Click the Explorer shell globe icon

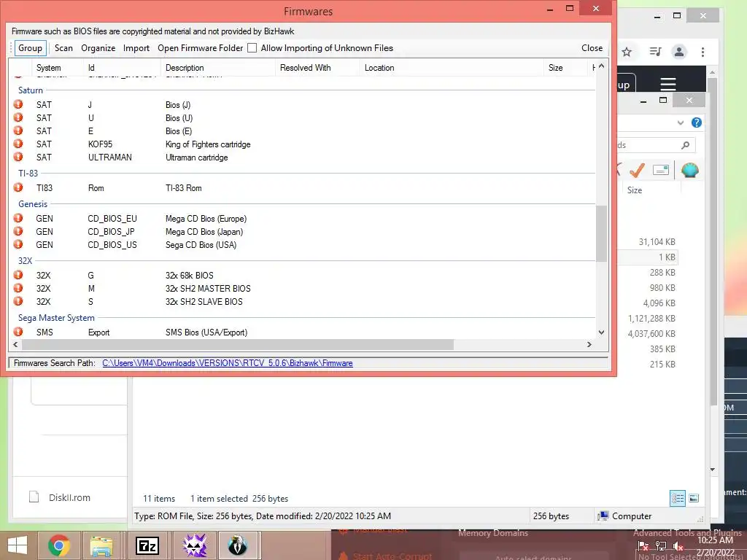point(689,170)
